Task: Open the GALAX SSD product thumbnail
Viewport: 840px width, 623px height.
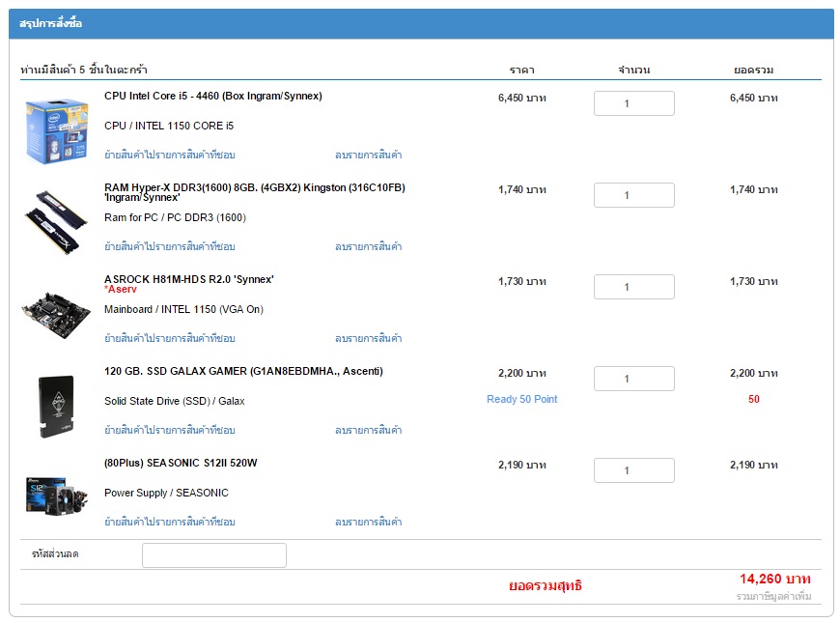Action: point(56,407)
